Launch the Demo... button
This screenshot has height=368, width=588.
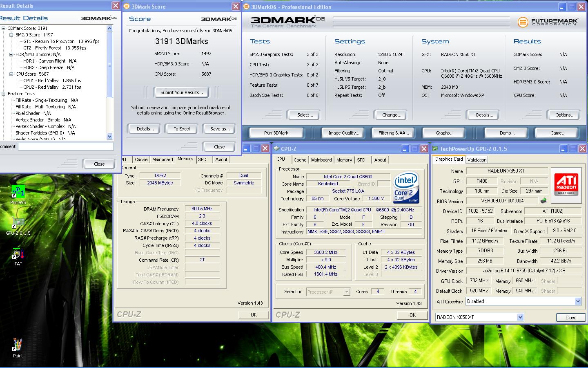pos(507,133)
